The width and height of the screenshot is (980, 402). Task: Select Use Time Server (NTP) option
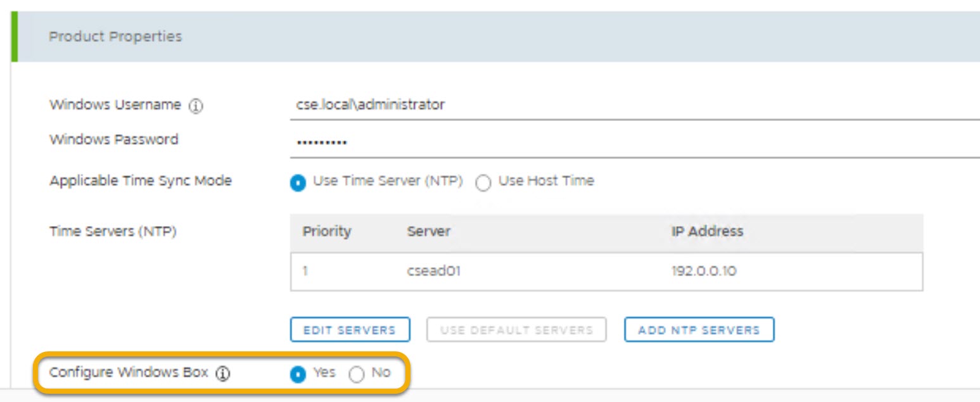(x=297, y=183)
